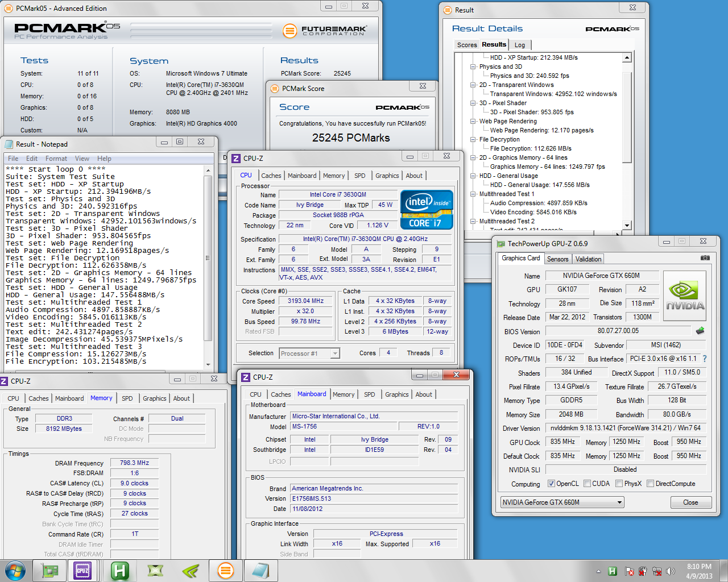Open the green H taskbar icon
Viewport: 728px width, 582px height.
click(120, 571)
